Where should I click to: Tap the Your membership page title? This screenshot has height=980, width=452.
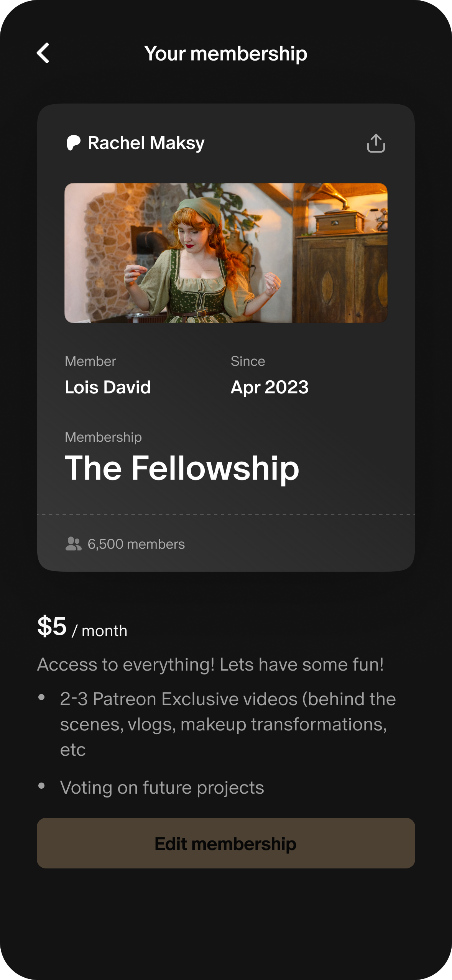226,54
